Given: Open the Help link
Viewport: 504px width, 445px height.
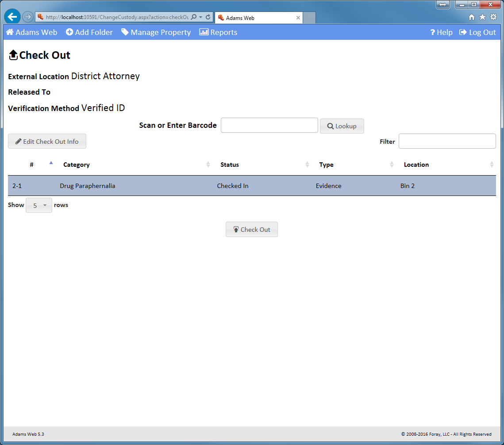Looking at the screenshot, I should click(x=441, y=32).
